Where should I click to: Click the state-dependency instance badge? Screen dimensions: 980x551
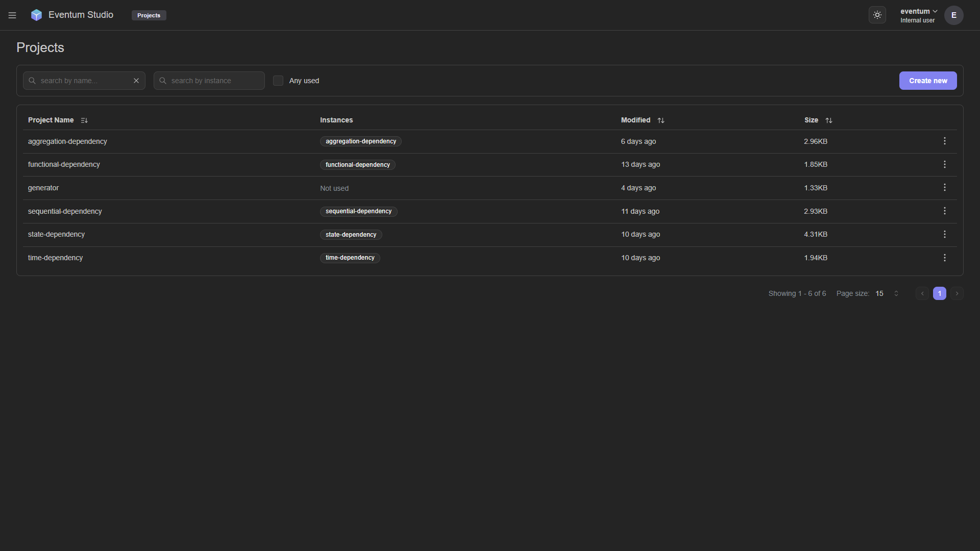pyautogui.click(x=351, y=235)
